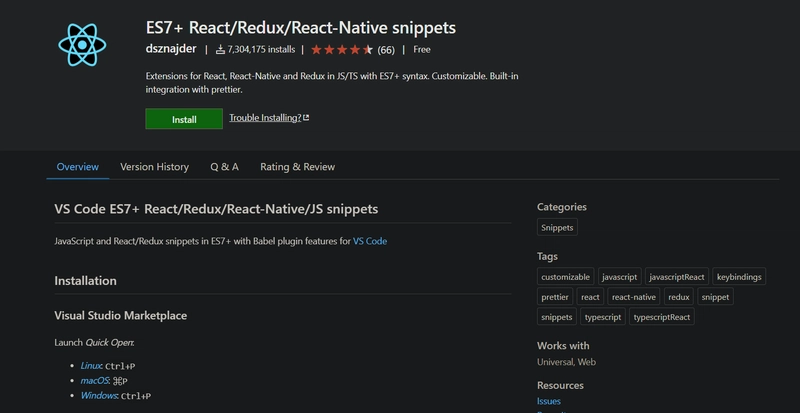The width and height of the screenshot is (800, 413).
Task: Click the 7,304,175 installs text
Action: 261,50
